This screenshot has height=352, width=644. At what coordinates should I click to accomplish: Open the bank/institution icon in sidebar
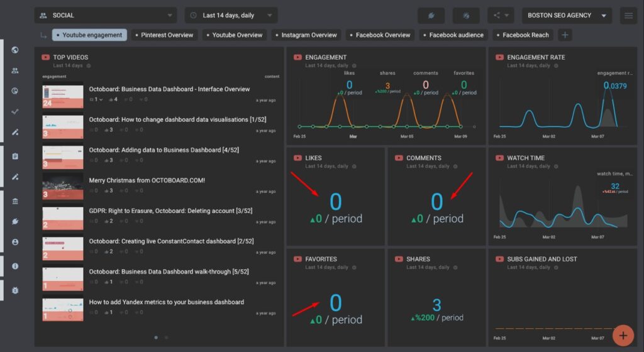point(15,201)
